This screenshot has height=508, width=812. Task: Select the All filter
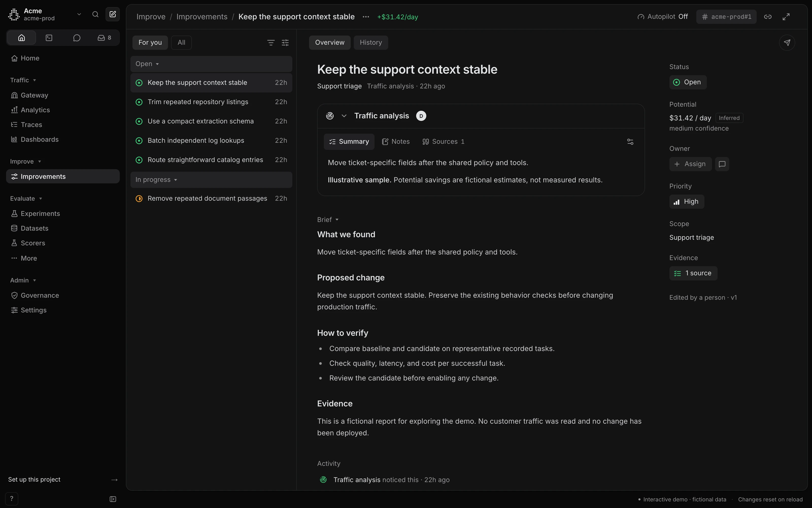181,43
